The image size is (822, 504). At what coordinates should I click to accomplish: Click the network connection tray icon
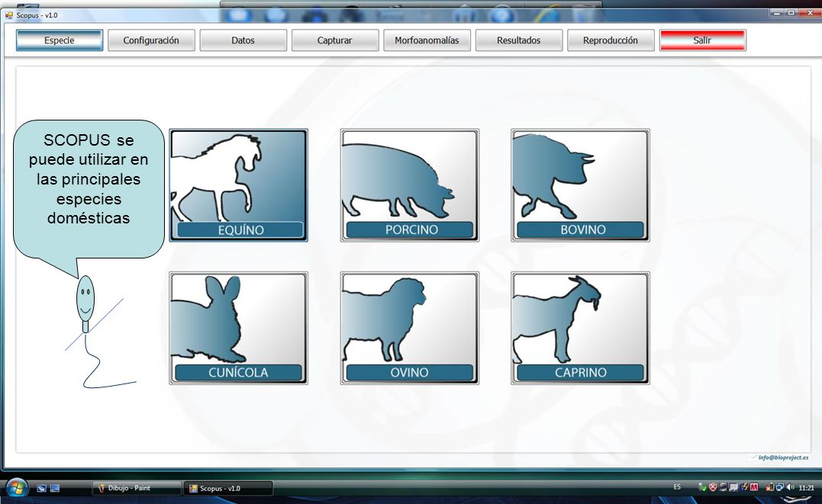[x=779, y=487]
